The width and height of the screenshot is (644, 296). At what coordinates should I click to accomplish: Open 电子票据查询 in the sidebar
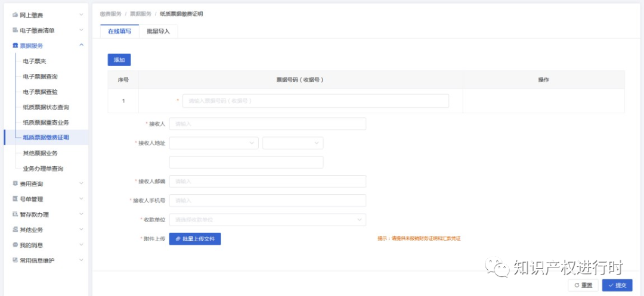pos(40,76)
